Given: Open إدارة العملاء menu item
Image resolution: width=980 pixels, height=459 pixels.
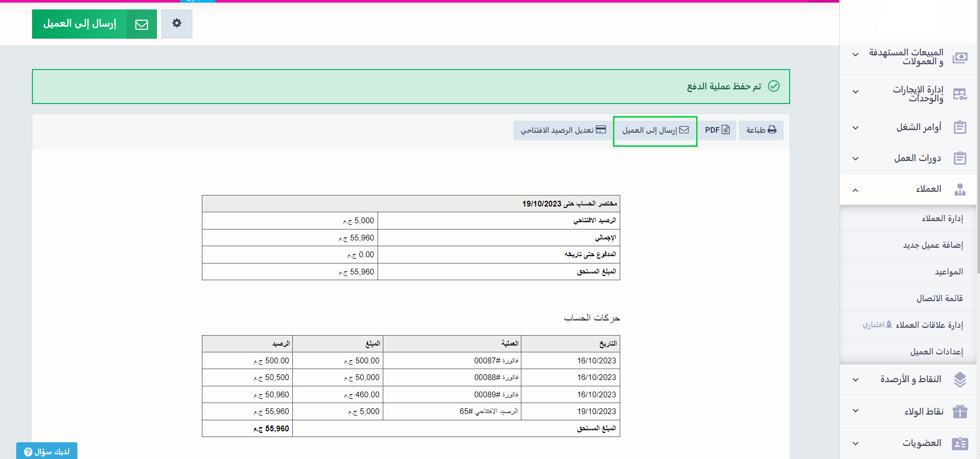Looking at the screenshot, I should pos(942,219).
